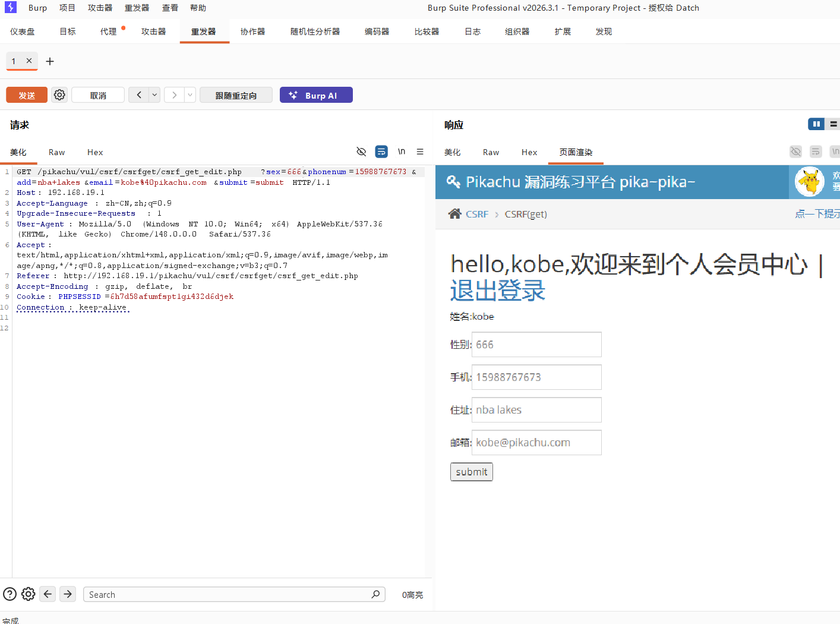Toggle line wrap in response panel

tap(816, 152)
